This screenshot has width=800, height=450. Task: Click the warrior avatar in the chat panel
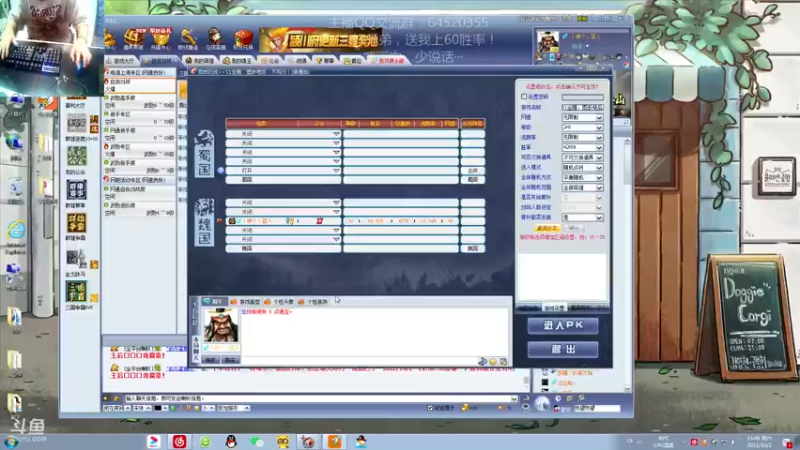(x=220, y=326)
